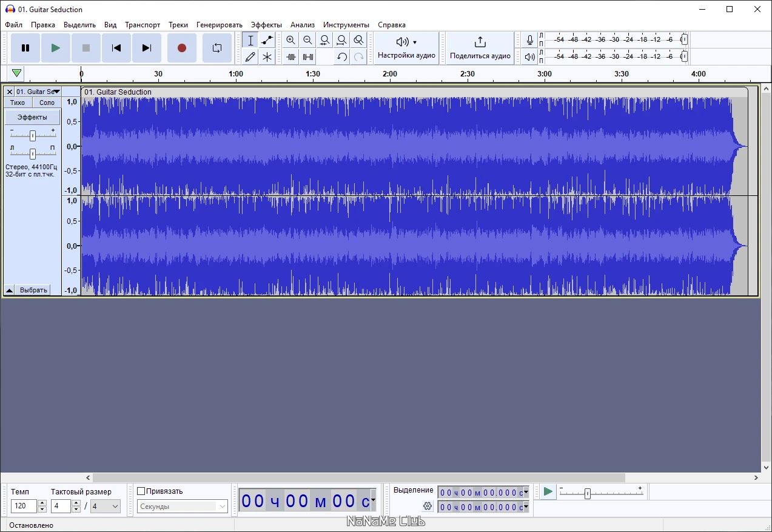Enable the Привязать snap checkbox

click(141, 491)
